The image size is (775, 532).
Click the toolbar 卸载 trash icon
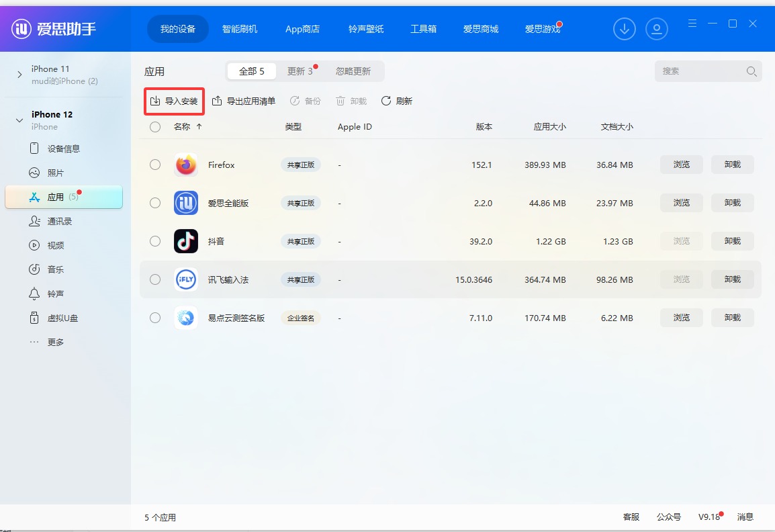tap(340, 101)
